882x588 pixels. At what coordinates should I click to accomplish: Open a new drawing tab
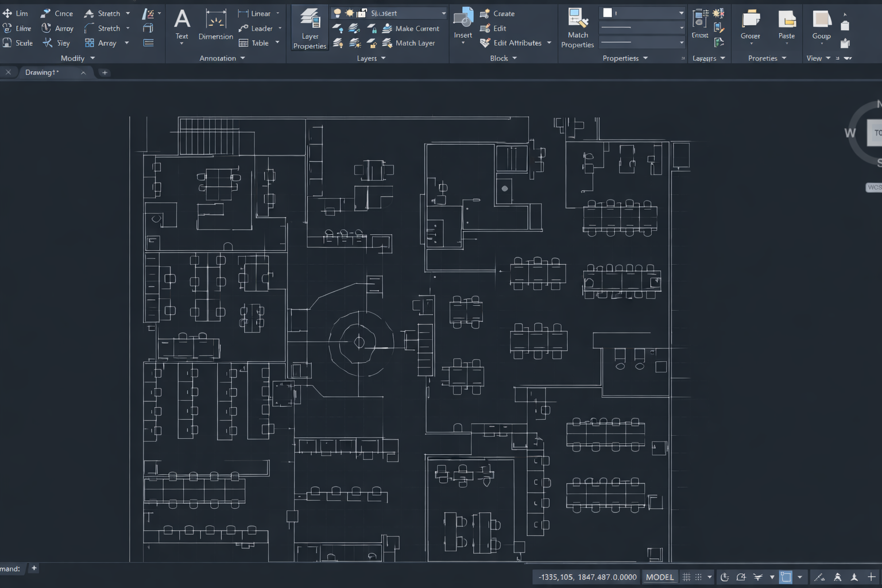pos(104,72)
